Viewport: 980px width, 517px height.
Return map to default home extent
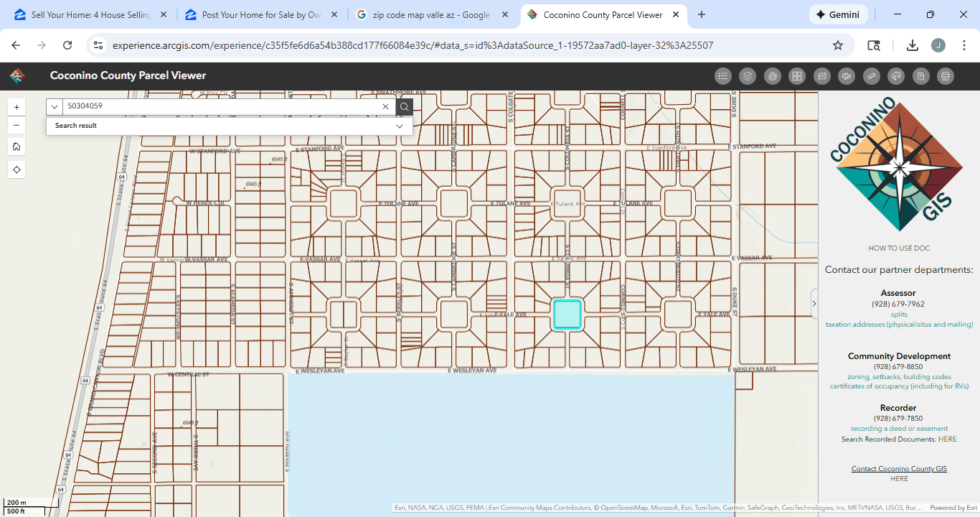pos(17,146)
